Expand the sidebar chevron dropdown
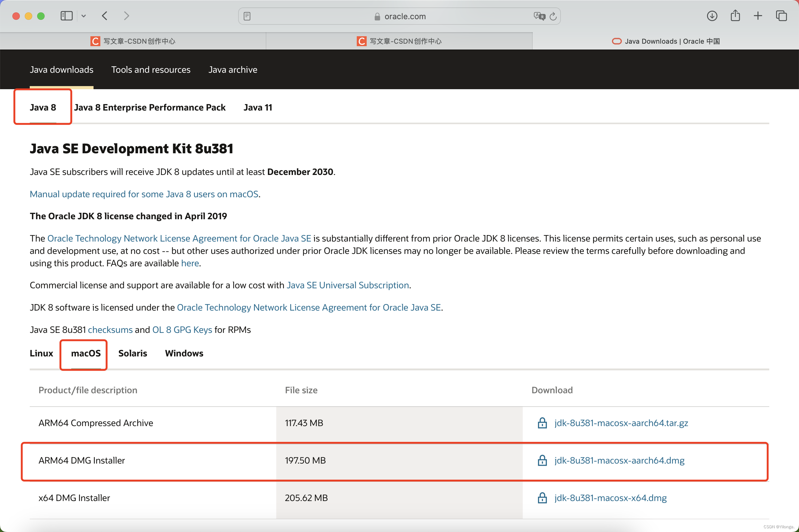 (x=84, y=16)
